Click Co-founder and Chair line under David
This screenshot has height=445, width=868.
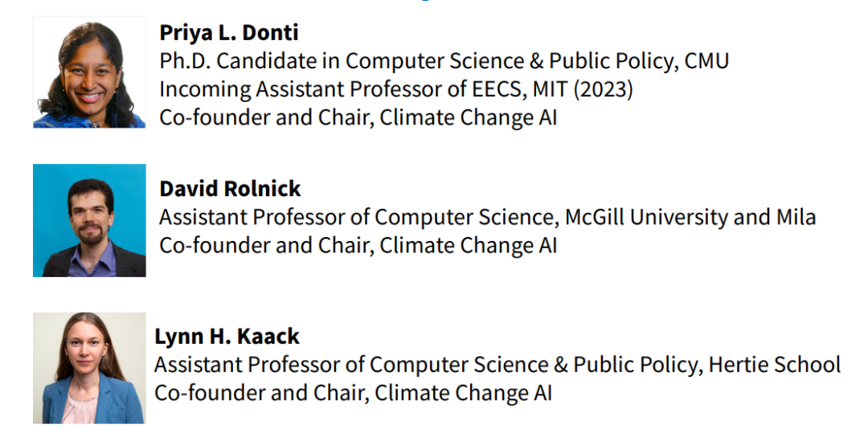[358, 245]
